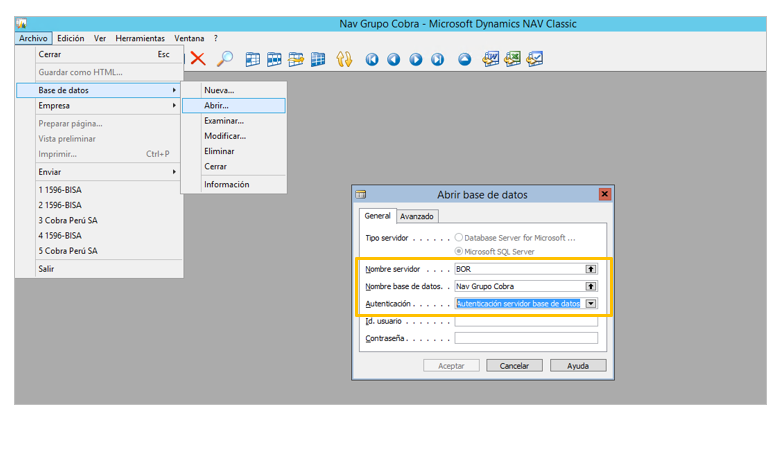
Task: Open Find with the magnifying glass icon
Action: click(x=225, y=59)
